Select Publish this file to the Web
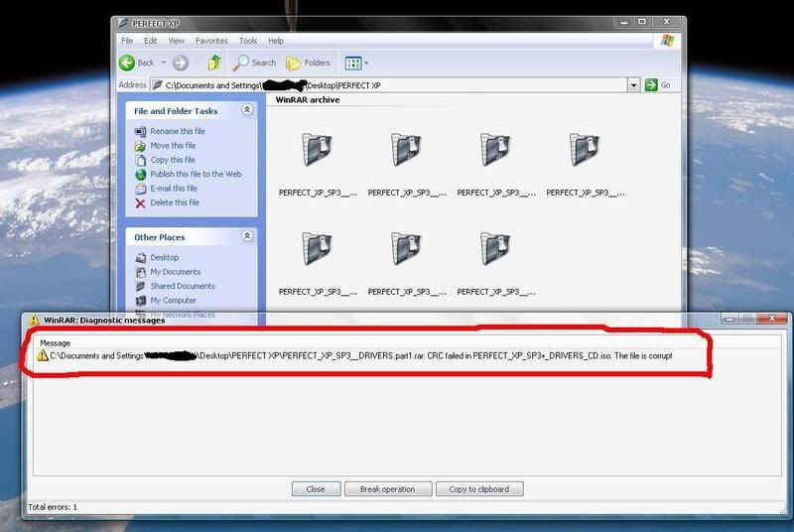 [196, 174]
